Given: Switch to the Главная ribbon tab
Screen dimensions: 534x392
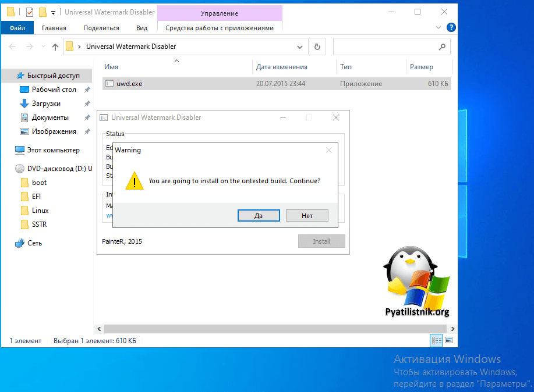Looking at the screenshot, I should 54,28.
